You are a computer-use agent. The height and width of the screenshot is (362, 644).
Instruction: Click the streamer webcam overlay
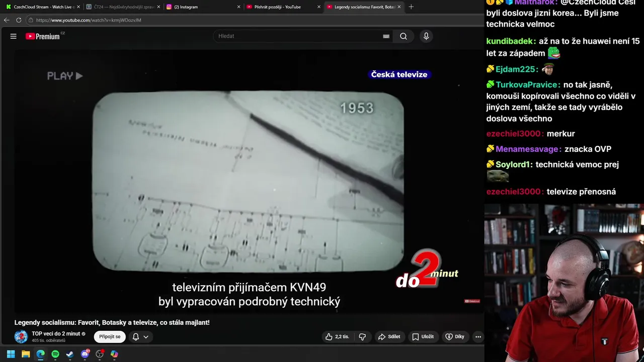[564, 283]
